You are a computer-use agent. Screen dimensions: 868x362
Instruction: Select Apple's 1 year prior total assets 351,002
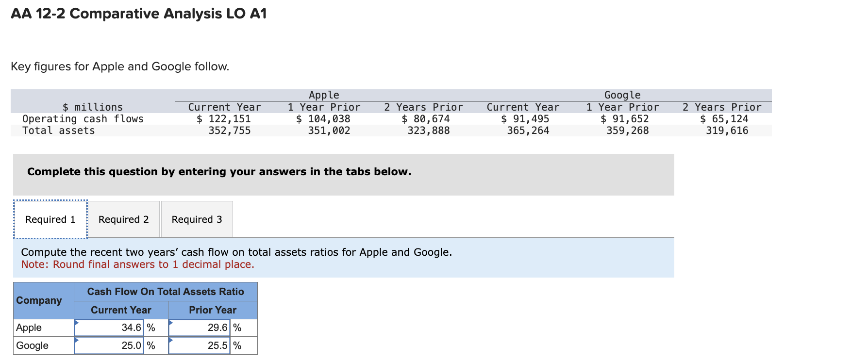coord(329,131)
